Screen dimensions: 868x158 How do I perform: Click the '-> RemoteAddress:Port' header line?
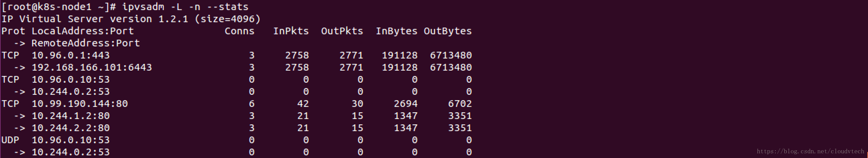(x=77, y=43)
